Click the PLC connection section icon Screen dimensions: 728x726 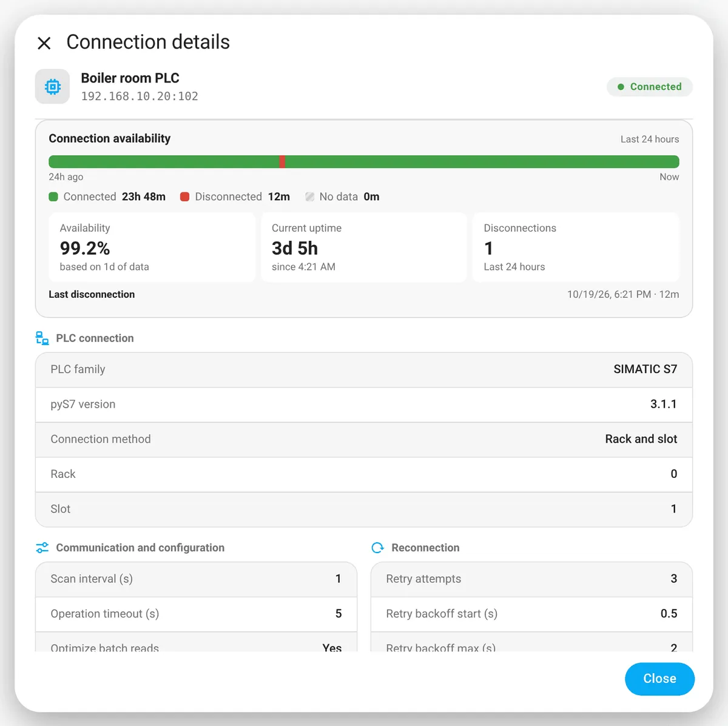[x=42, y=338]
